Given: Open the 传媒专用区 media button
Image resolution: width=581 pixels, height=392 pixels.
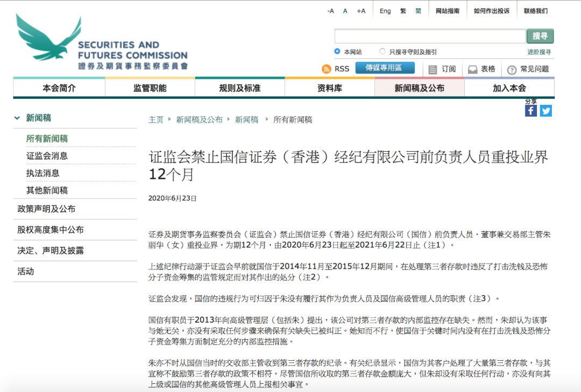Looking at the screenshot, I should point(385,68).
